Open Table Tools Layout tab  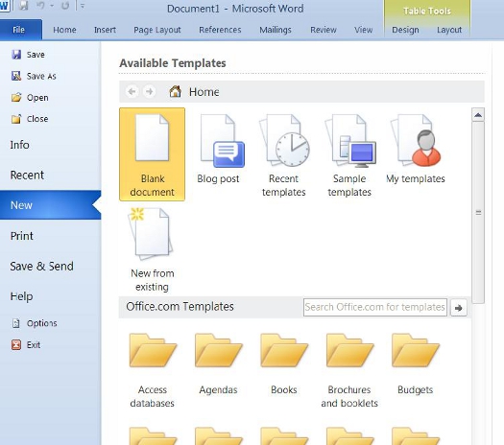[449, 30]
